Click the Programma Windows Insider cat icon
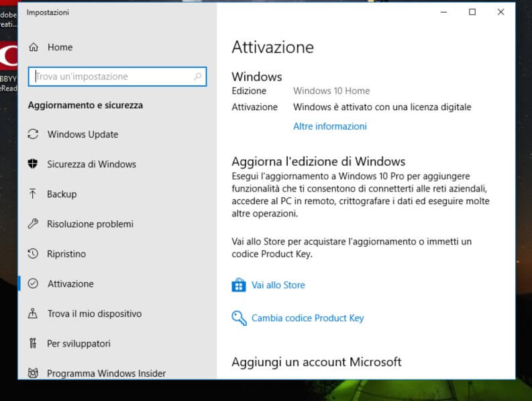Image resolution: width=532 pixels, height=401 pixels. click(33, 373)
